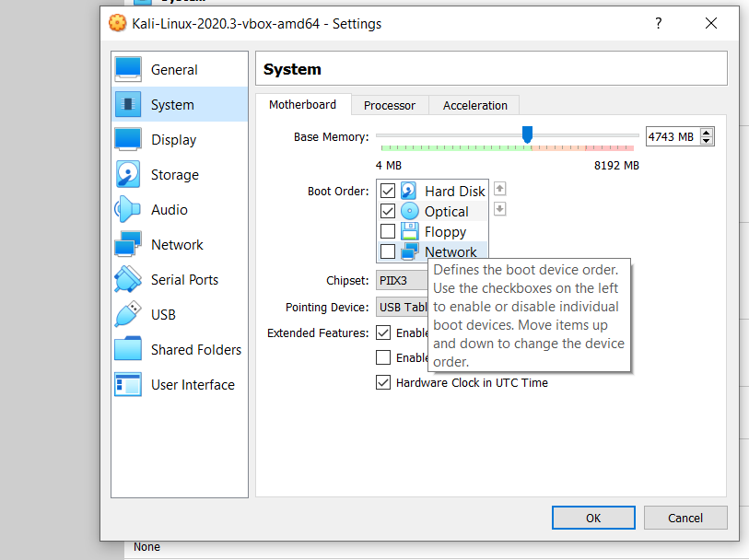Click the System heading text
Image resolution: width=749 pixels, height=560 pixels.
pyautogui.click(x=292, y=69)
